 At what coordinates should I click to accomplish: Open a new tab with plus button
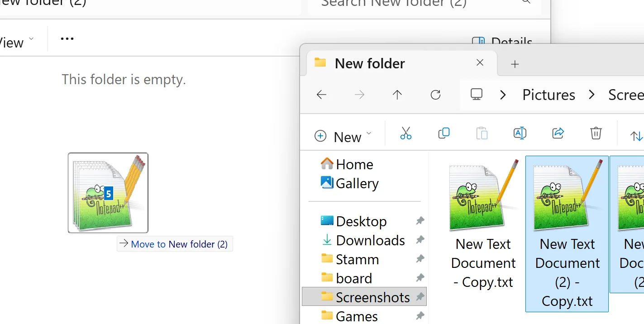515,64
